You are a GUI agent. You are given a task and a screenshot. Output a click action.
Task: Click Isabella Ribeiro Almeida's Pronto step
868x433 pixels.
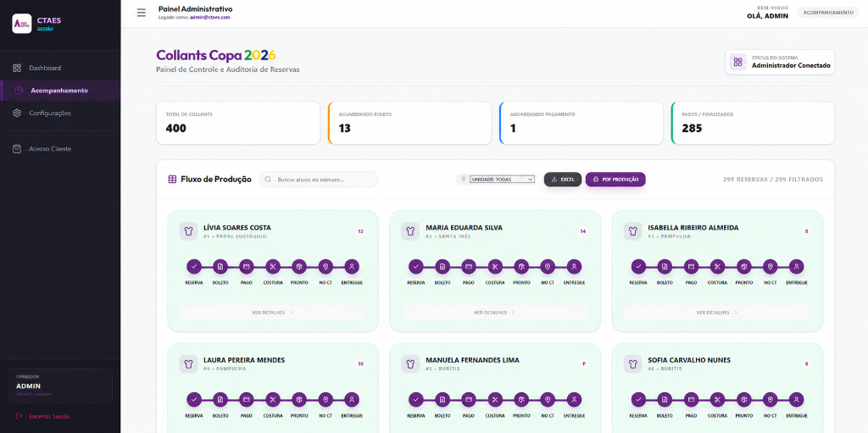click(743, 267)
